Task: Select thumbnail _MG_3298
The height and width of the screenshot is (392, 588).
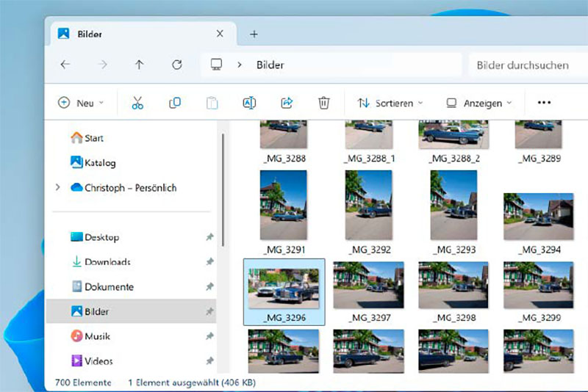Action: 453,292
